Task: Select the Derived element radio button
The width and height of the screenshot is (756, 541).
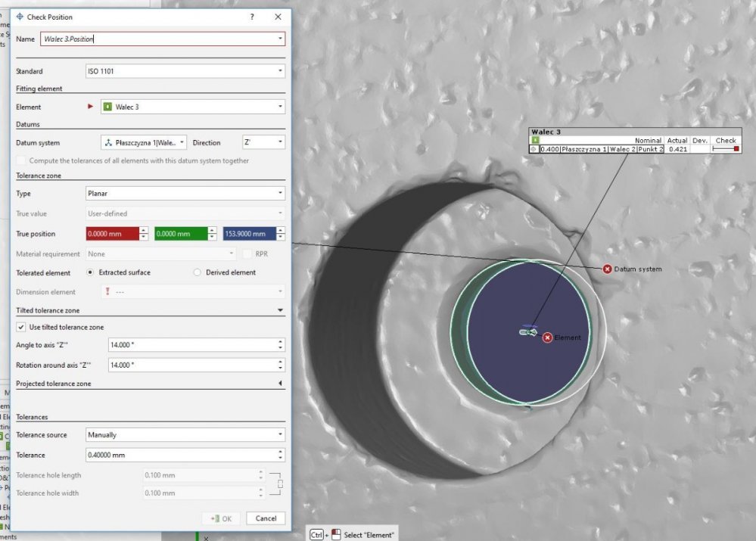Action: point(198,272)
